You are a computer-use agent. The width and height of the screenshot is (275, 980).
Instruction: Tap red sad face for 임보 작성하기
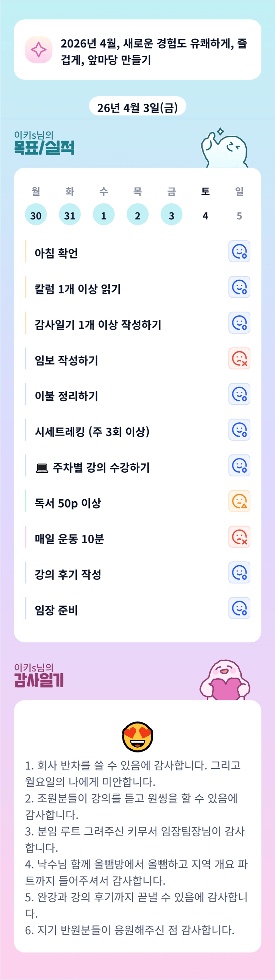pyautogui.click(x=239, y=358)
